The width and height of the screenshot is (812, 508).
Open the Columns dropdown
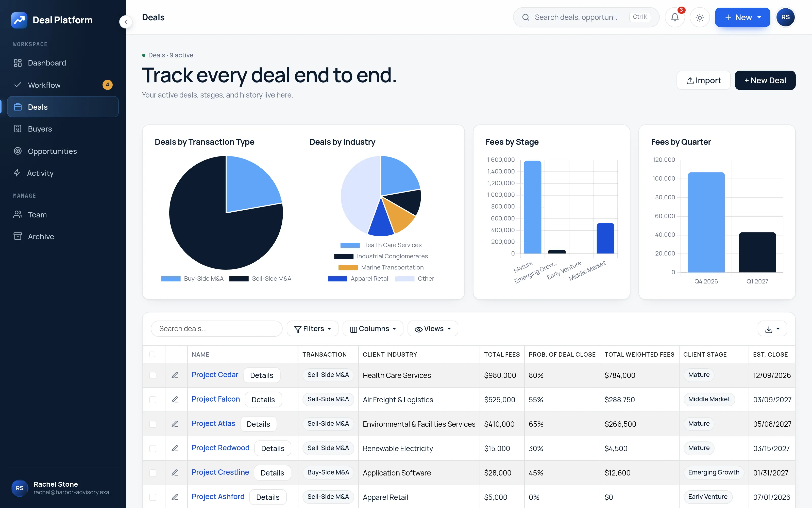373,329
